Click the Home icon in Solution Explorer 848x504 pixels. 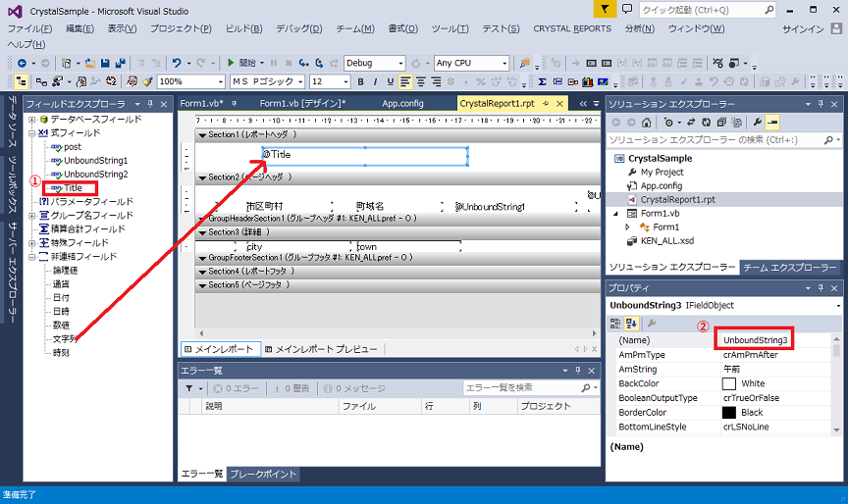(646, 123)
